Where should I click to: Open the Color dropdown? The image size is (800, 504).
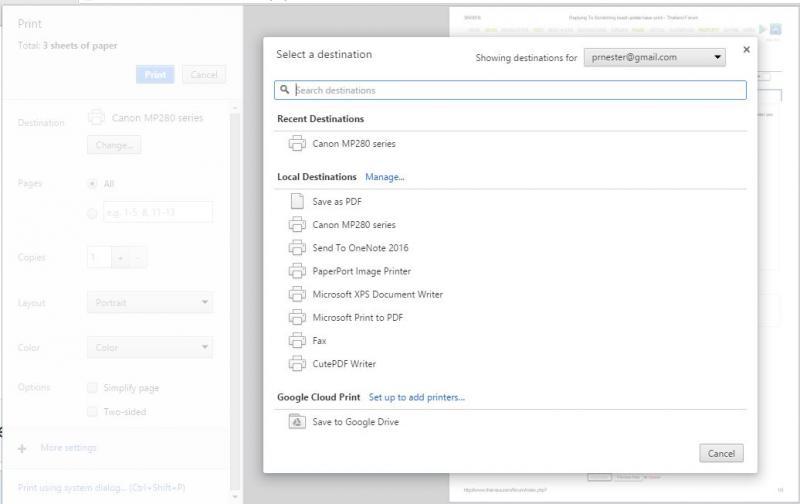click(150, 347)
